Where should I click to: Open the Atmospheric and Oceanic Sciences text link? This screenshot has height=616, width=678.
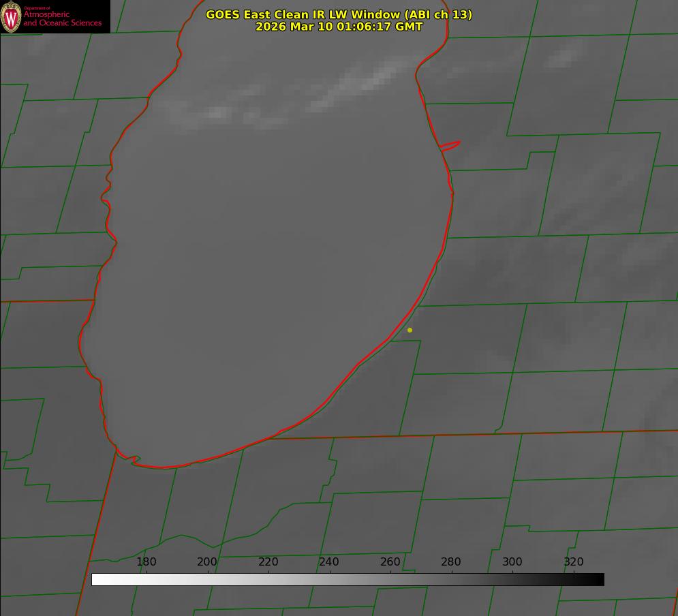pyautogui.click(x=62, y=18)
